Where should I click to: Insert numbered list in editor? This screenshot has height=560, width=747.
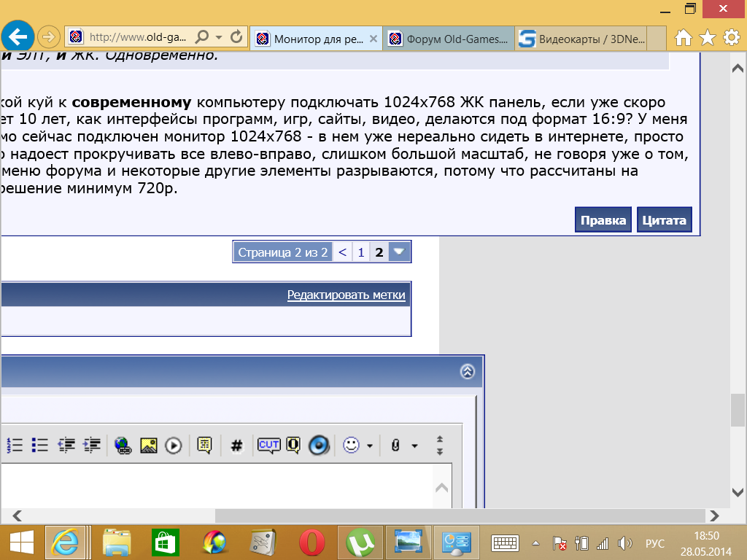pyautogui.click(x=15, y=446)
